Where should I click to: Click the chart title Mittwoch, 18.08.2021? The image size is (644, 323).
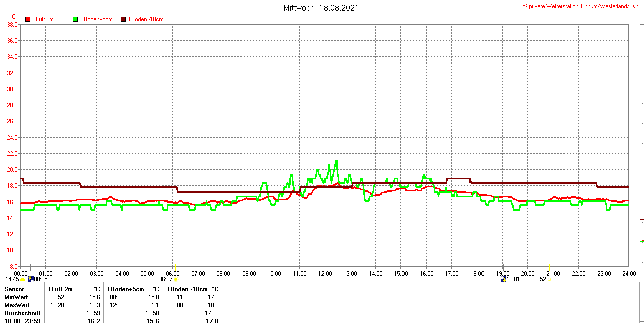pyautogui.click(x=321, y=8)
